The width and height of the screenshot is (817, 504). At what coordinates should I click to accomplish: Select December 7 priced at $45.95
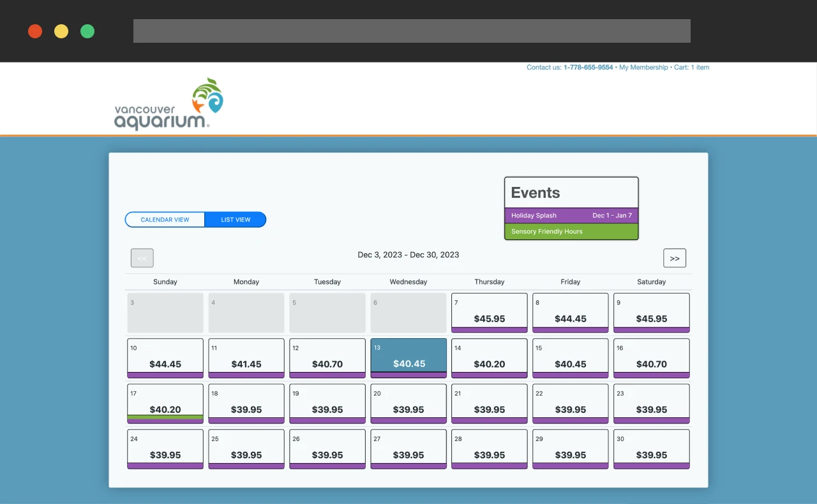point(489,312)
